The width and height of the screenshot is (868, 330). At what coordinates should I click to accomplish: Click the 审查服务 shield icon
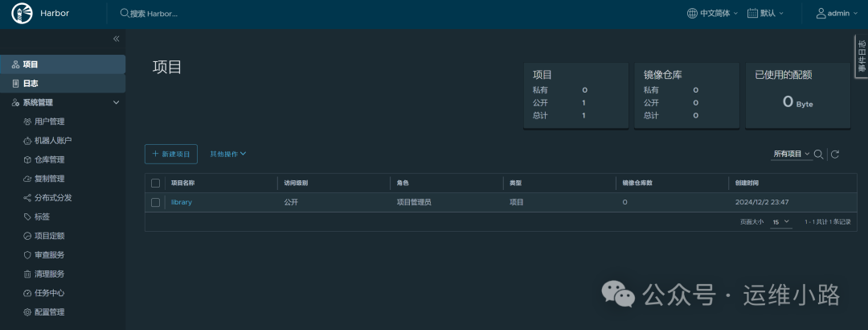point(27,255)
